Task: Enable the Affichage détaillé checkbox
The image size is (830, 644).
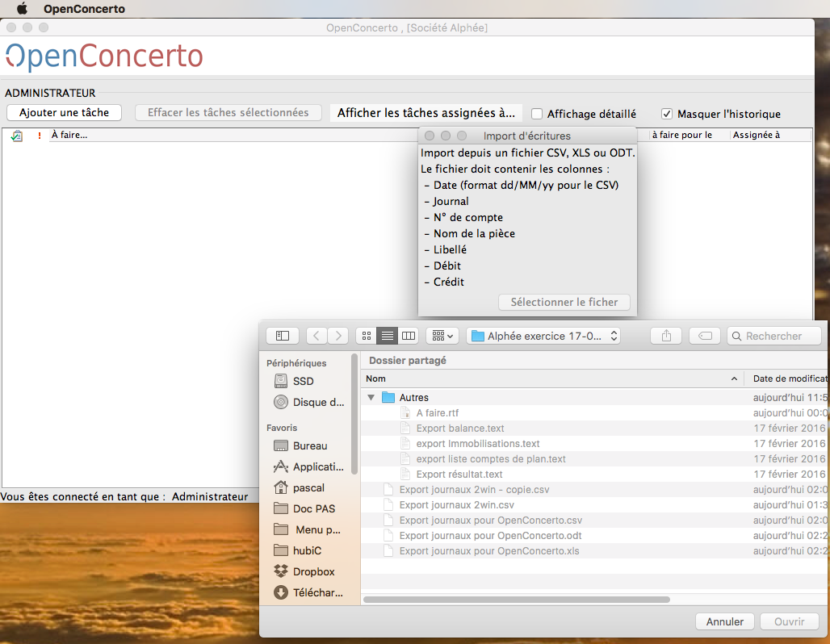Action: (x=537, y=114)
